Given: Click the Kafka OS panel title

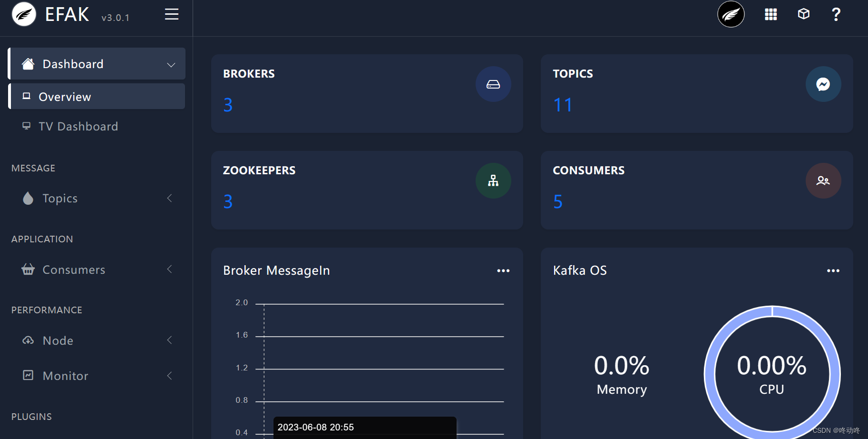Looking at the screenshot, I should pyautogui.click(x=580, y=270).
